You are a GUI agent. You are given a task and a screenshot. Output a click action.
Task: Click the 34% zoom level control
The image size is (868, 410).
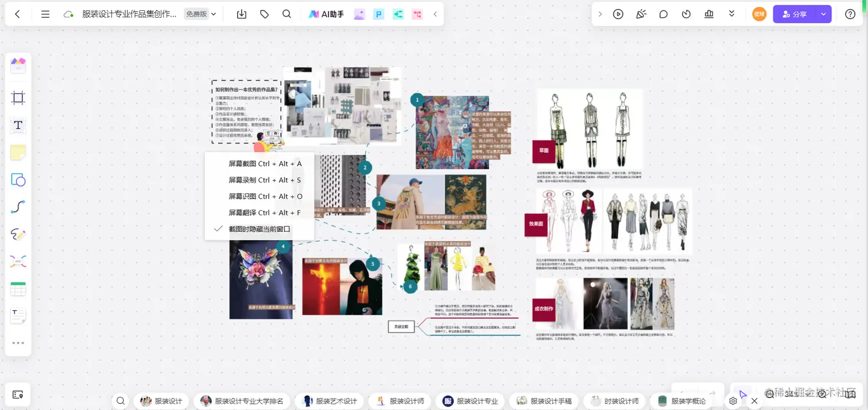[791, 394]
